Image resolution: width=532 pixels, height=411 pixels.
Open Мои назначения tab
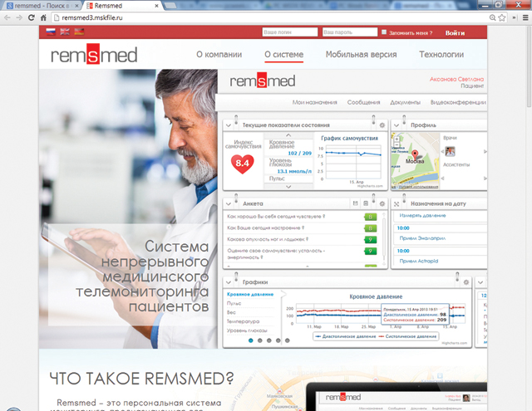click(314, 102)
